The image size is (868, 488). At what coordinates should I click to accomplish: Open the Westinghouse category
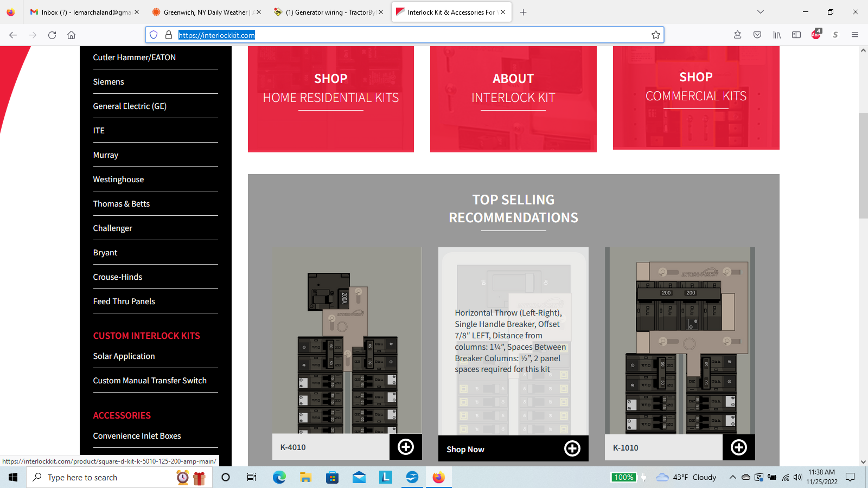point(118,179)
